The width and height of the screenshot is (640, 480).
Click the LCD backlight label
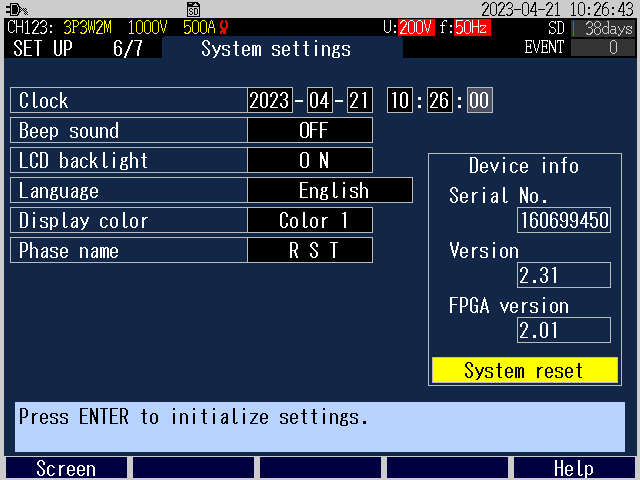[x=83, y=160]
